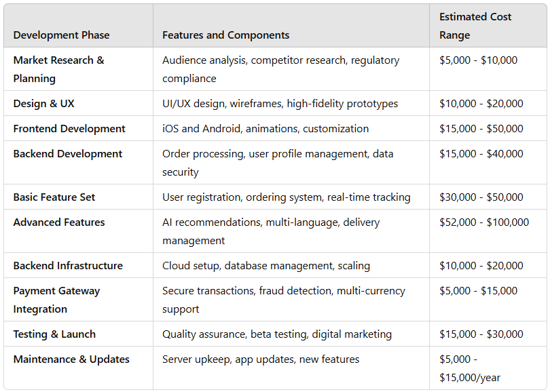The image size is (550, 392).
Task: Select the Testing & Launch row label
Action: coord(54,334)
